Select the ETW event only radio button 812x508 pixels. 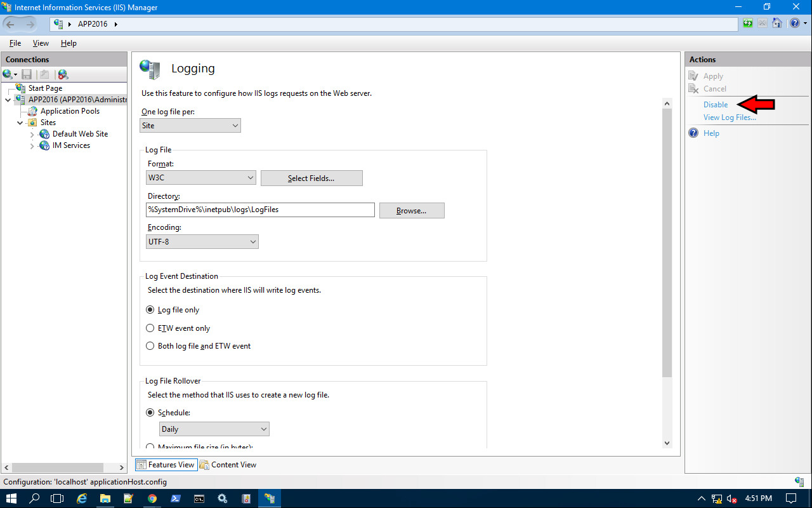pos(150,328)
